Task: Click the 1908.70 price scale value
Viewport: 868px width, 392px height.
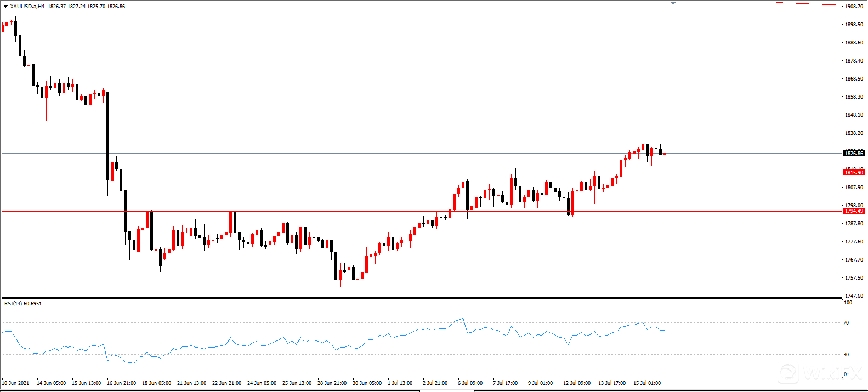Action: pyautogui.click(x=854, y=7)
